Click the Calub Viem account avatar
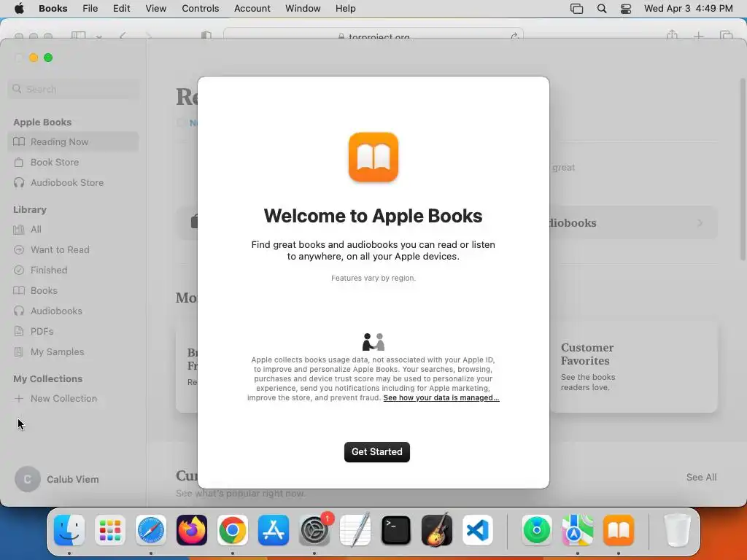Image resolution: width=747 pixels, height=560 pixels. (28, 479)
